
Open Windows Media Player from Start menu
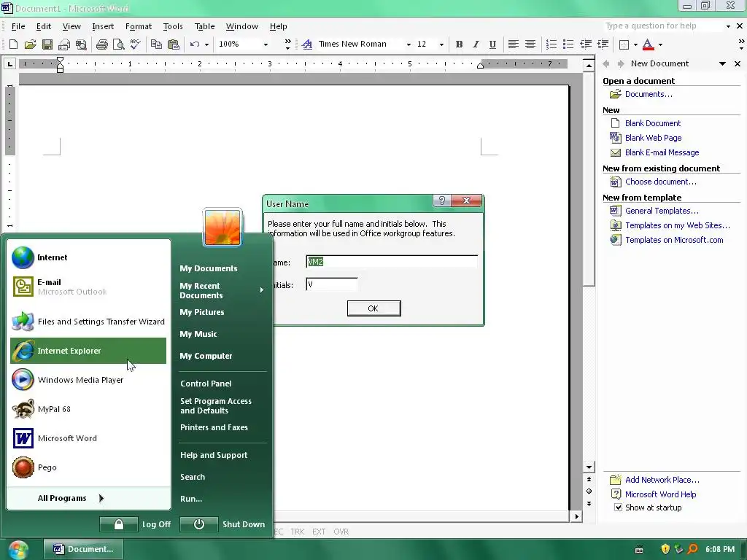pos(88,379)
